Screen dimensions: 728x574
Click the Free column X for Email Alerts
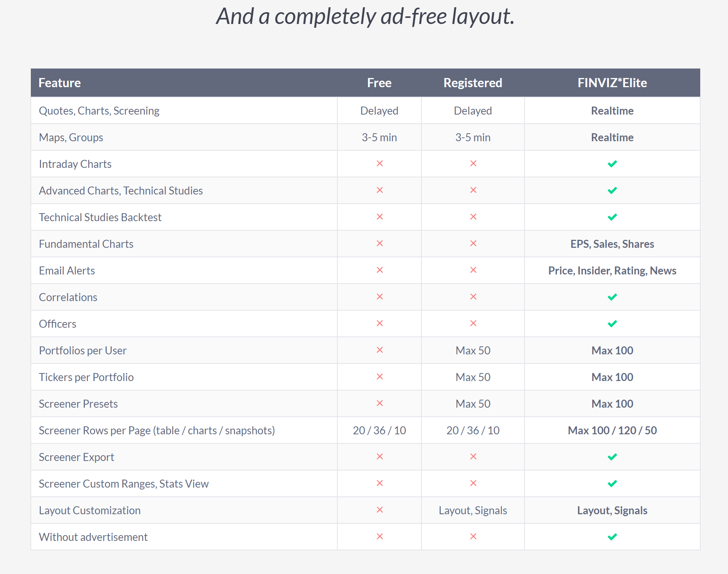379,270
